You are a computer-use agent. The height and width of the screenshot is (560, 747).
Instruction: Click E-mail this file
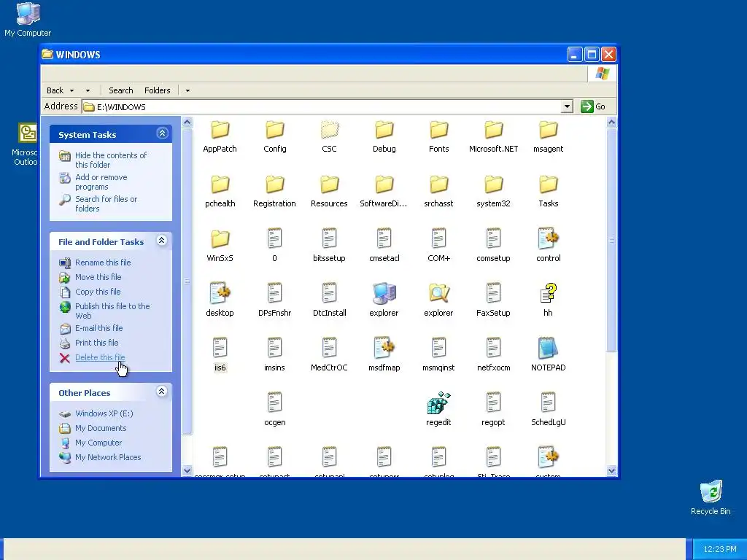tap(98, 328)
